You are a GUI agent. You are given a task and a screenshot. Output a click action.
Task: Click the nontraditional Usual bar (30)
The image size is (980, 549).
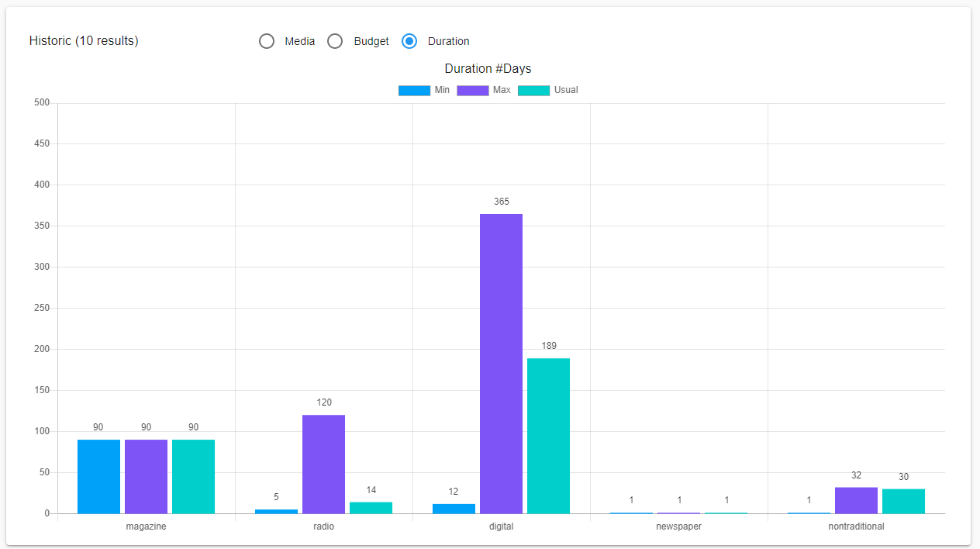903,501
